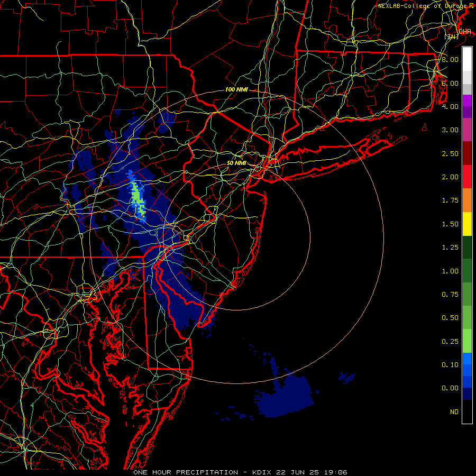476x476 pixels.
Task: Click the 0.00 legend value
Action: [450, 388]
